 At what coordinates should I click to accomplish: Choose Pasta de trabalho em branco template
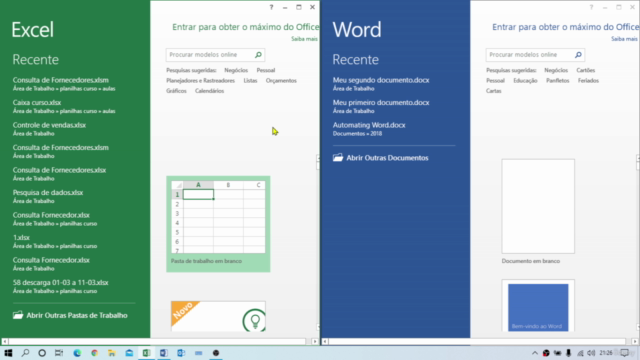[218, 224]
